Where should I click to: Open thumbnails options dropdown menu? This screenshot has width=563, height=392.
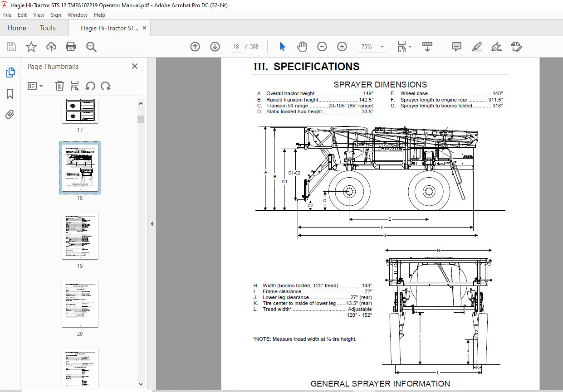tap(35, 86)
